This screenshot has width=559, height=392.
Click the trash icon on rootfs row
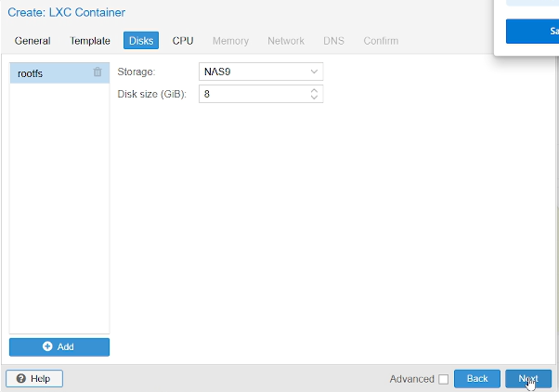97,72
